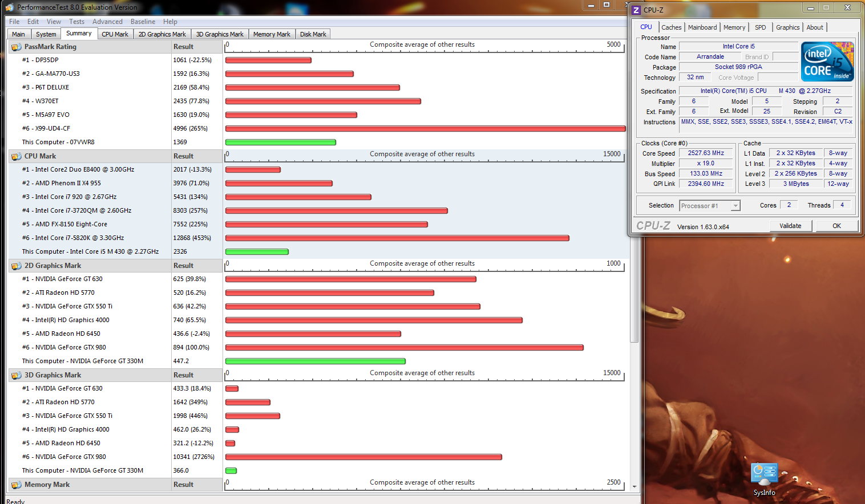865x504 pixels.
Task: Select the CPU tab in CPU-Z
Action: point(646,27)
